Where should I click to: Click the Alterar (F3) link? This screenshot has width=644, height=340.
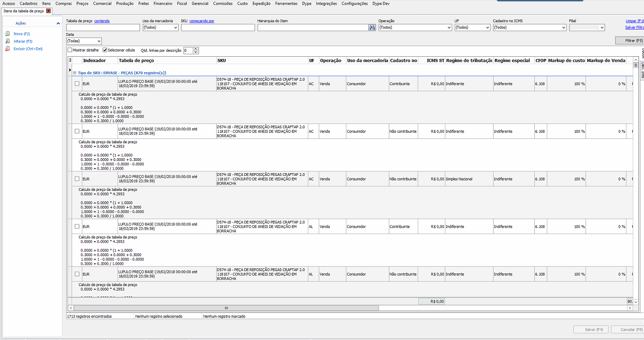click(x=23, y=41)
